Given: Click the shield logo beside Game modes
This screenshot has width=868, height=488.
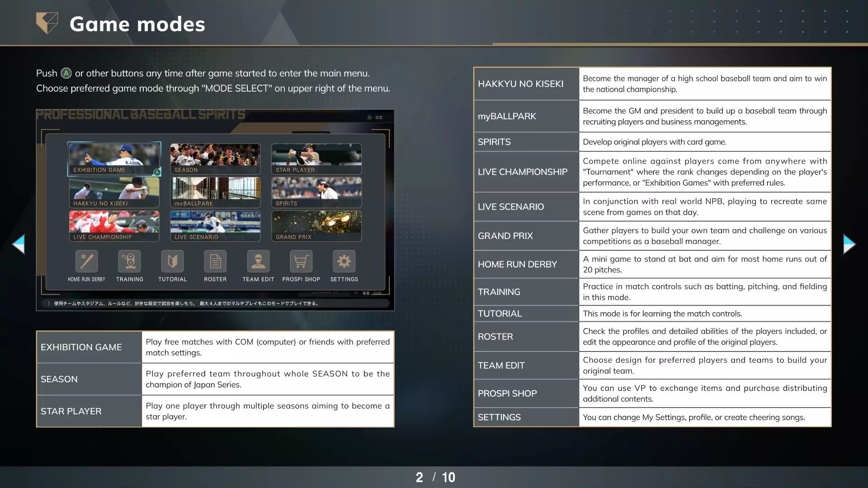Looking at the screenshot, I should tap(47, 23).
